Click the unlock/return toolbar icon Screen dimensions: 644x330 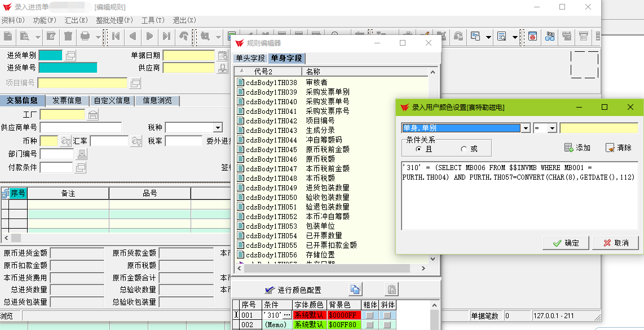click(458, 37)
